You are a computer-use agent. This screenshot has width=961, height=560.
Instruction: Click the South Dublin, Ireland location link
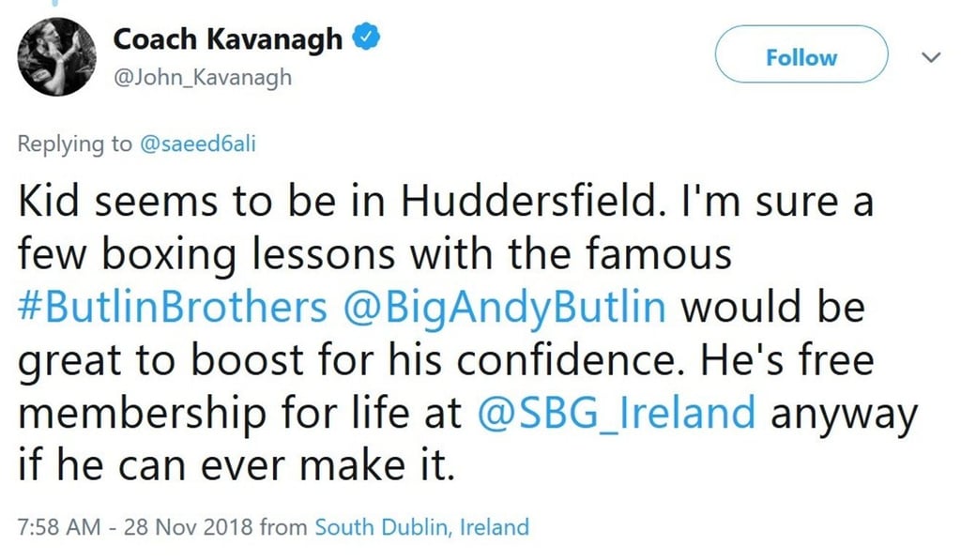pos(419,527)
